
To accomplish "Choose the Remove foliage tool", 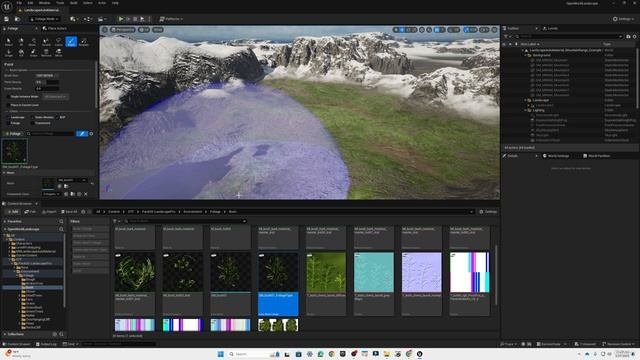I will tap(46, 53).
